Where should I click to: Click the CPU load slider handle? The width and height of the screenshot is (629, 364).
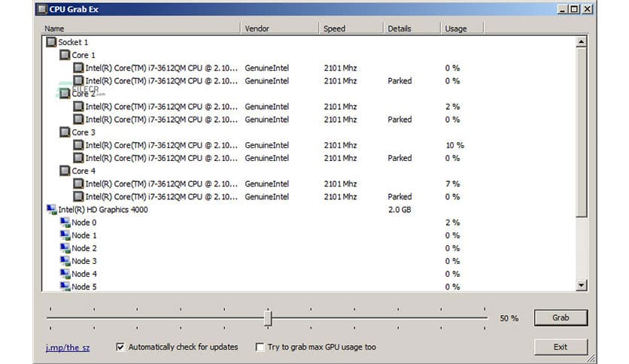point(268,318)
